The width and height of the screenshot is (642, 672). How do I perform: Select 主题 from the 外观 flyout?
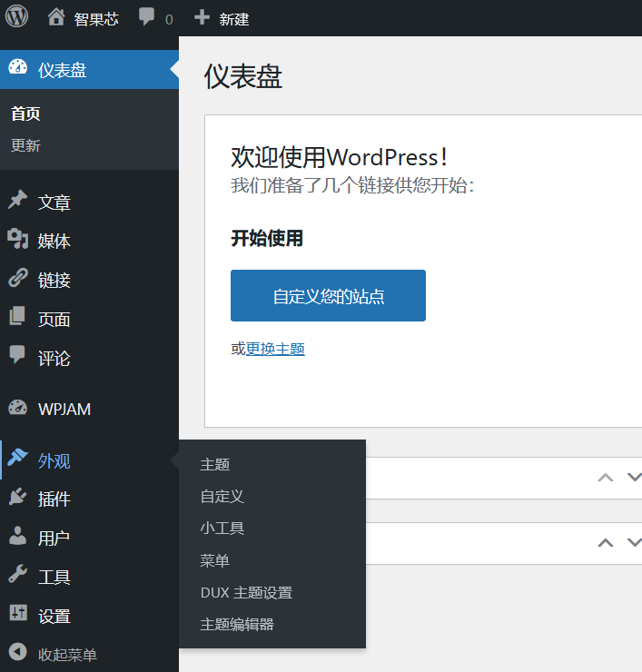(x=215, y=465)
